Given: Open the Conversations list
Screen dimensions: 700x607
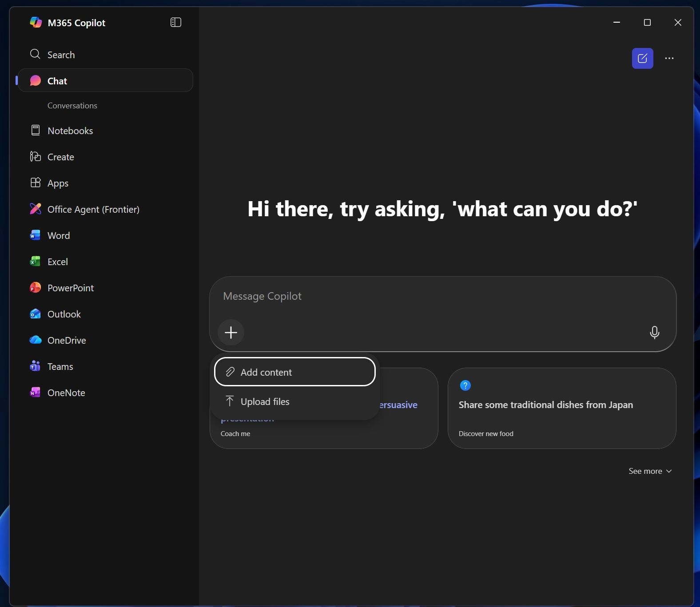Looking at the screenshot, I should pos(72,106).
